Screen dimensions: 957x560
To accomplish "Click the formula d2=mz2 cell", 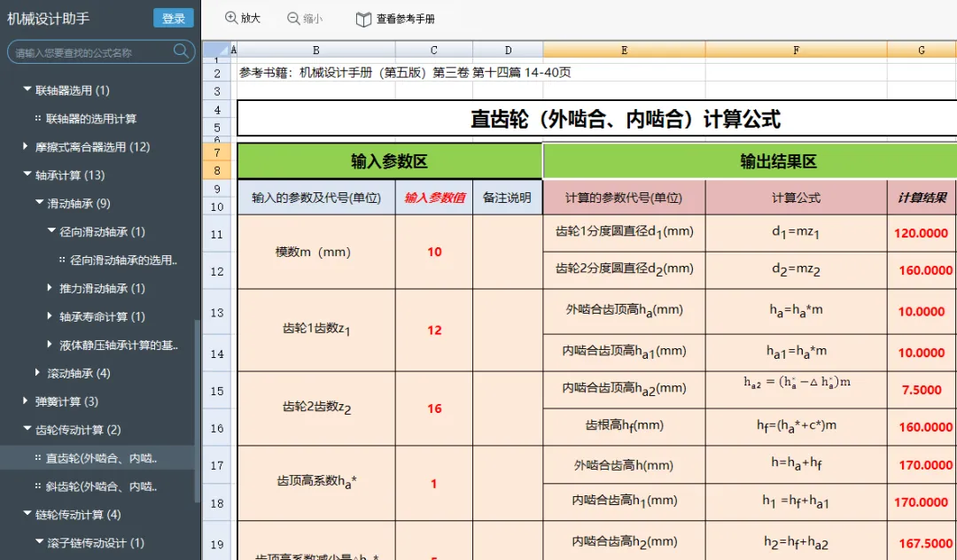I will pos(797,270).
